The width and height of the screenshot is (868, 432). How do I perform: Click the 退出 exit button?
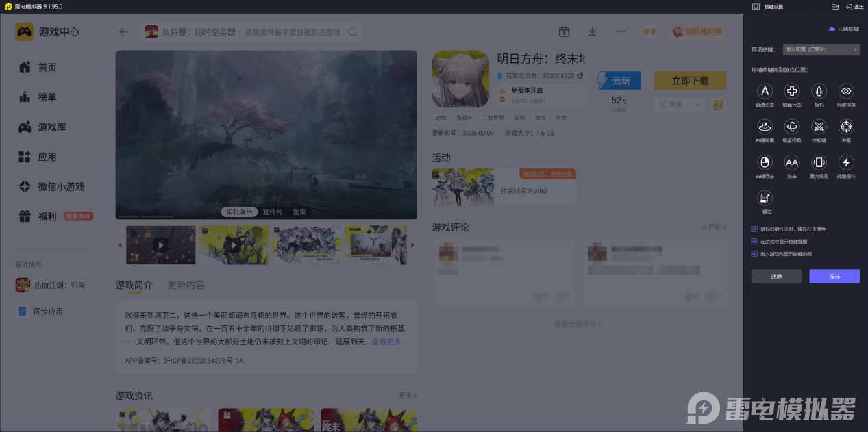tap(855, 6)
